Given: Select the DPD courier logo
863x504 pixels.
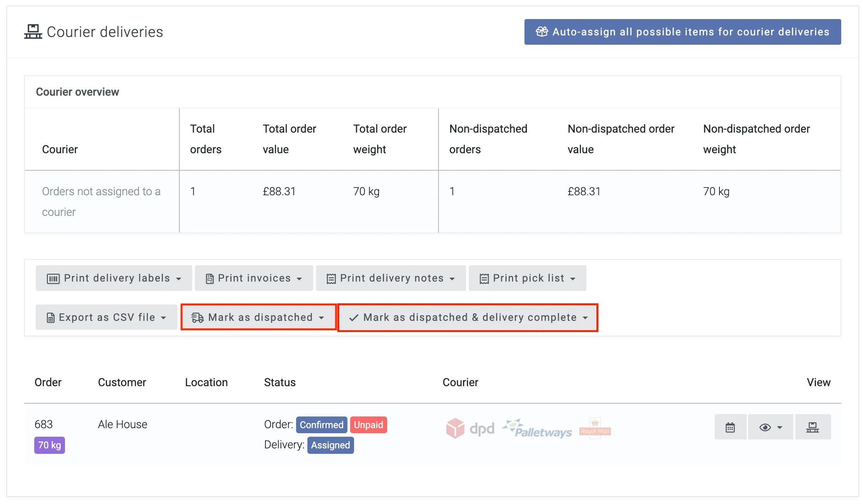Looking at the screenshot, I should pos(470,428).
